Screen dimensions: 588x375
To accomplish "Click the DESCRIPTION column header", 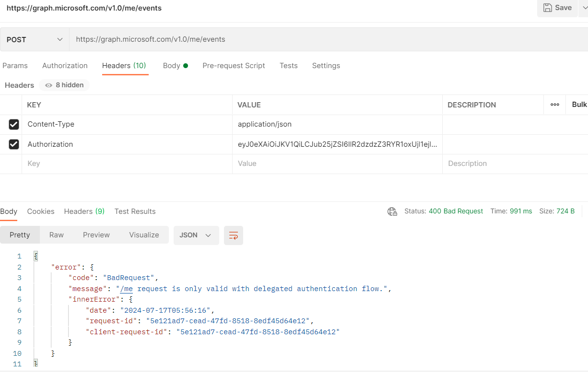I will (471, 105).
